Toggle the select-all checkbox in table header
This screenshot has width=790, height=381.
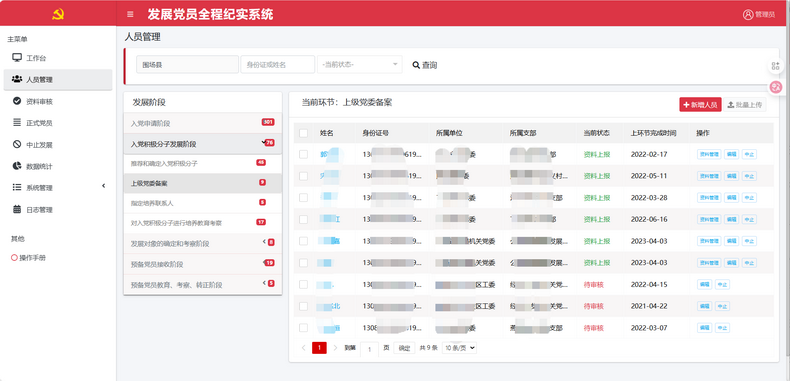303,133
